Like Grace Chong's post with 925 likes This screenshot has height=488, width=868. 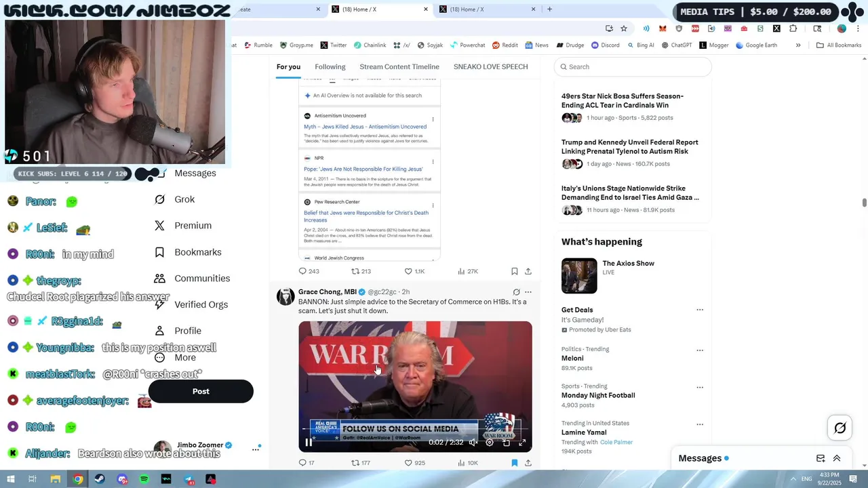click(x=414, y=463)
